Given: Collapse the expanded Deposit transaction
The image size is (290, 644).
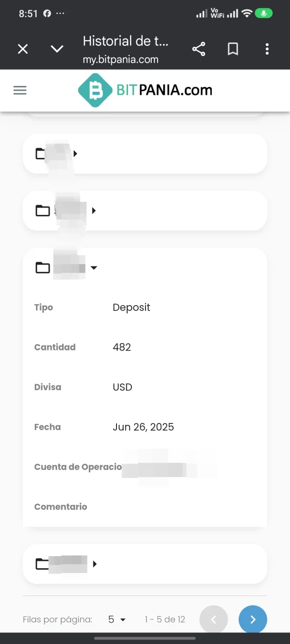Looking at the screenshot, I should point(94,268).
